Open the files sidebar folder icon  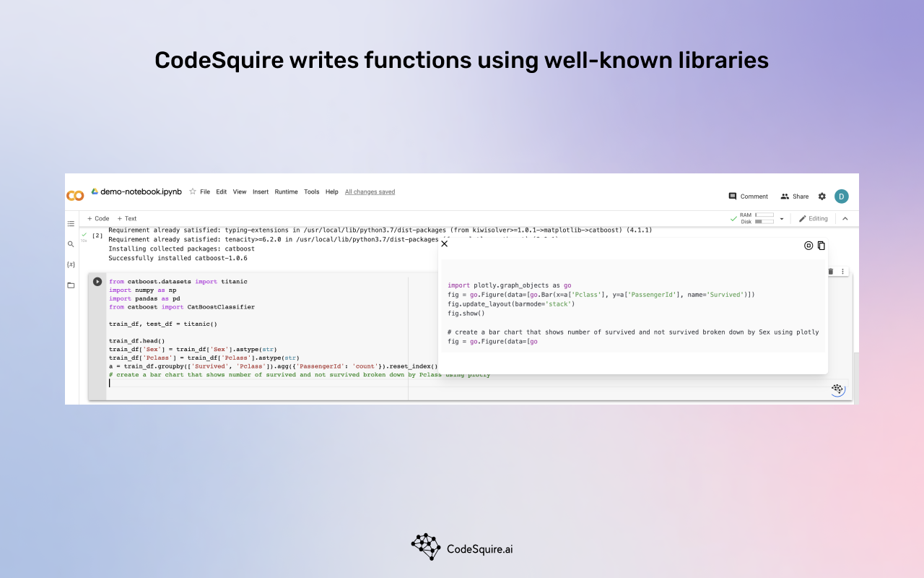(x=71, y=285)
